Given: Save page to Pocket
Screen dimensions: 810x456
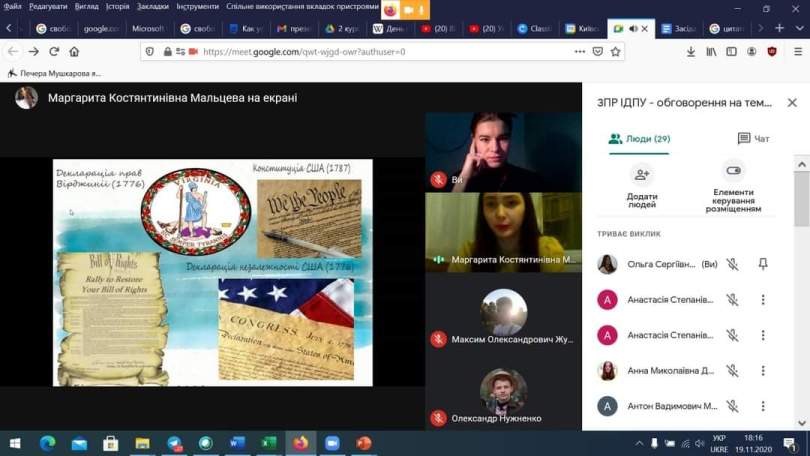Looking at the screenshot, I should click(x=598, y=52).
